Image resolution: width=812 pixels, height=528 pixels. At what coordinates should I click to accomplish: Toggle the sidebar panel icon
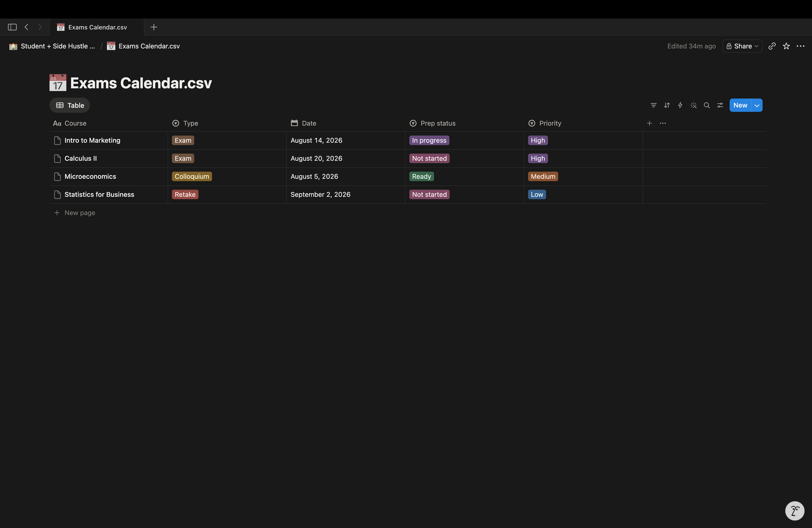pos(12,27)
